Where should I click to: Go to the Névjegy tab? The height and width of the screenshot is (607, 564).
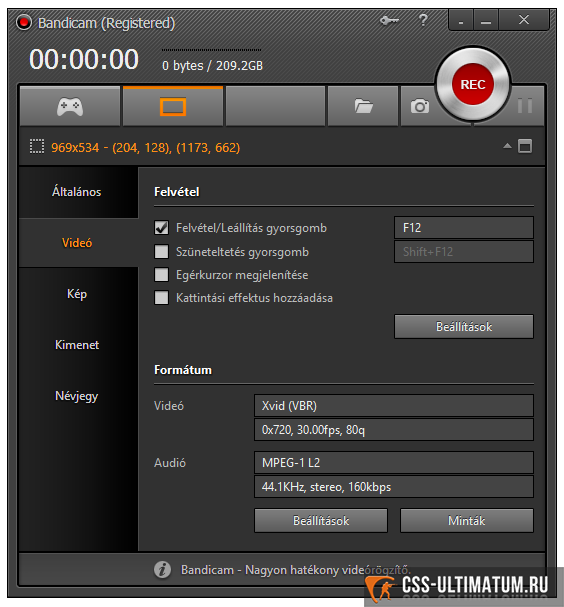(77, 396)
